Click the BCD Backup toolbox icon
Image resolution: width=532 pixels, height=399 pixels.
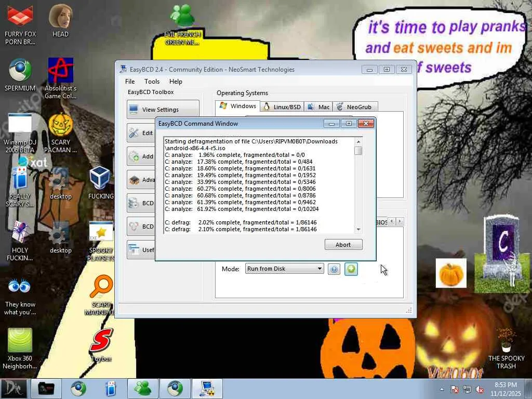(x=134, y=203)
